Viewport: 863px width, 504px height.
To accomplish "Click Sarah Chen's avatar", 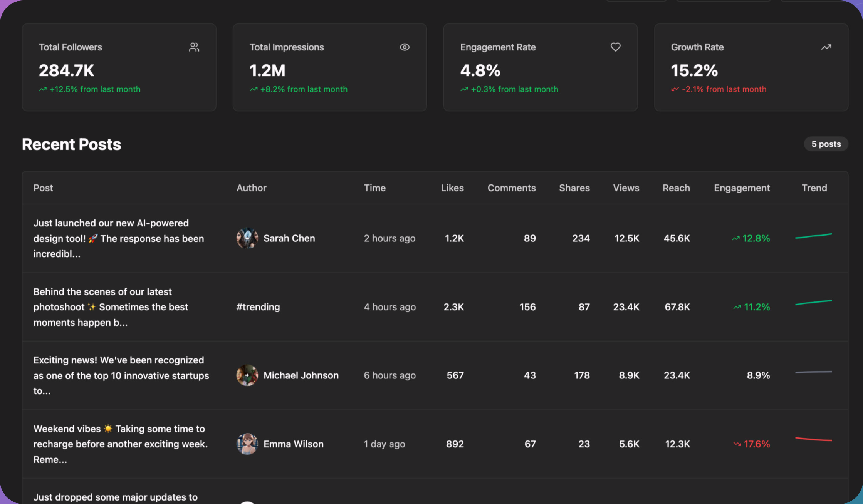I will tap(247, 238).
